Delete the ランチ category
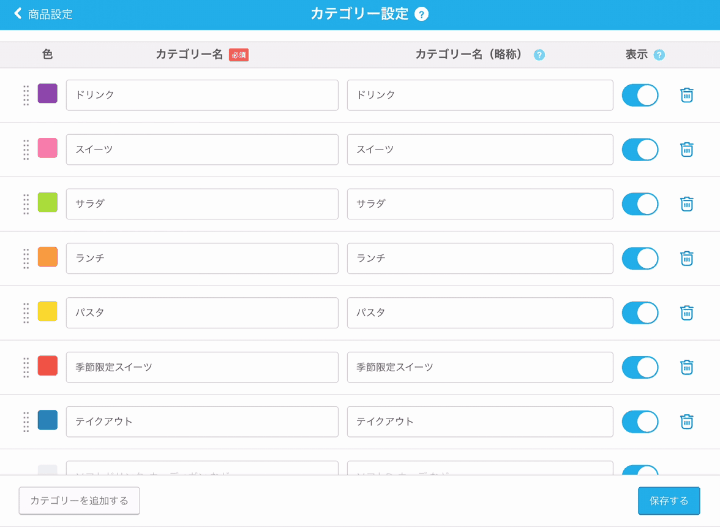The height and width of the screenshot is (527, 720). [686, 258]
